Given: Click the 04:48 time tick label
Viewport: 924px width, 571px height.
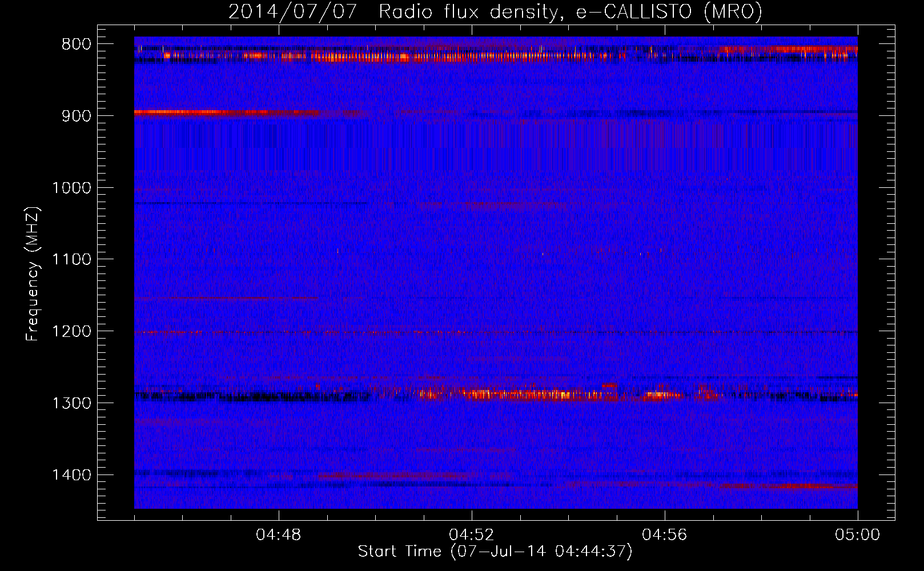Looking at the screenshot, I should tap(279, 535).
